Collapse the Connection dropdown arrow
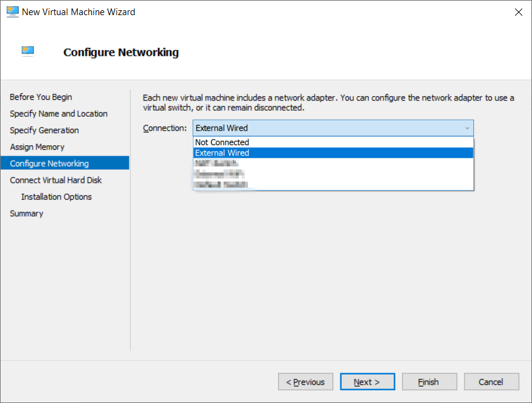The image size is (532, 403). coord(467,128)
